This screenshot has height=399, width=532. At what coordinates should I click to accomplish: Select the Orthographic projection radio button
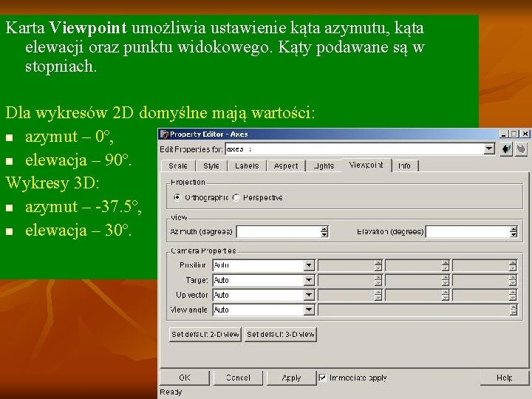[x=177, y=197]
